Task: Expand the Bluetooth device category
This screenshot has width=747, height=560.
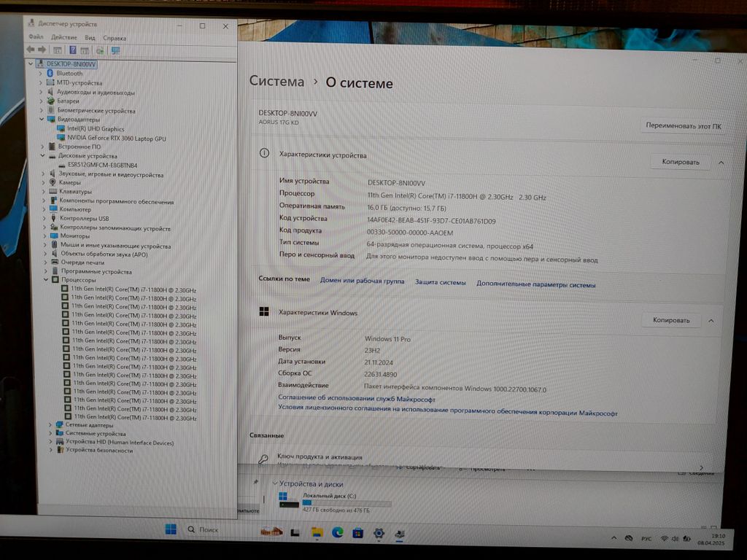Action: (x=41, y=74)
